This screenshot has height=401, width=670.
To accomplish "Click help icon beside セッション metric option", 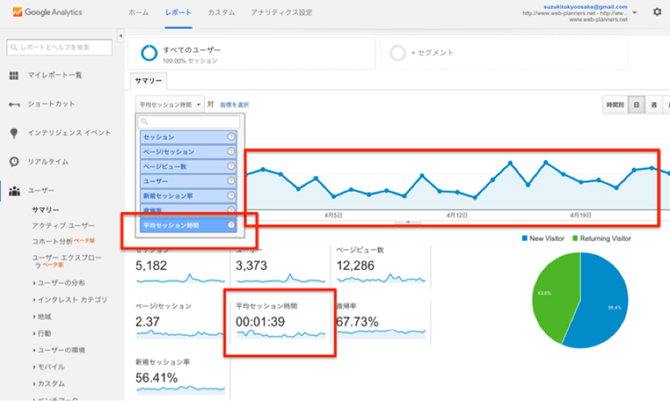I will click(x=231, y=137).
